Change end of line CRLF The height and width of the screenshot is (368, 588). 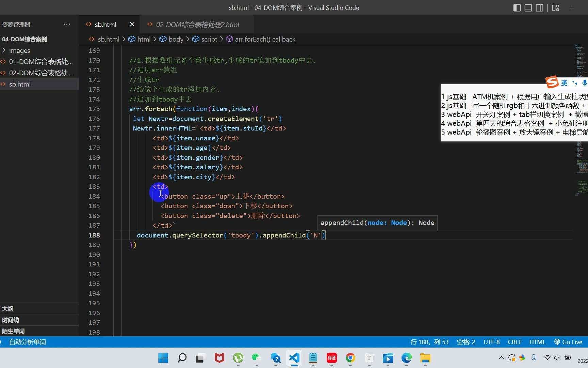tap(514, 342)
